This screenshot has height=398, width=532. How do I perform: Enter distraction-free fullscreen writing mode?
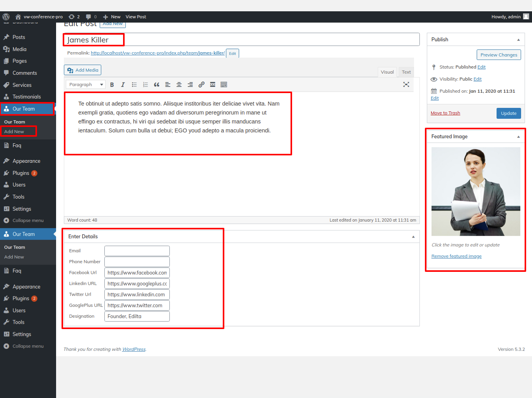[x=406, y=85]
